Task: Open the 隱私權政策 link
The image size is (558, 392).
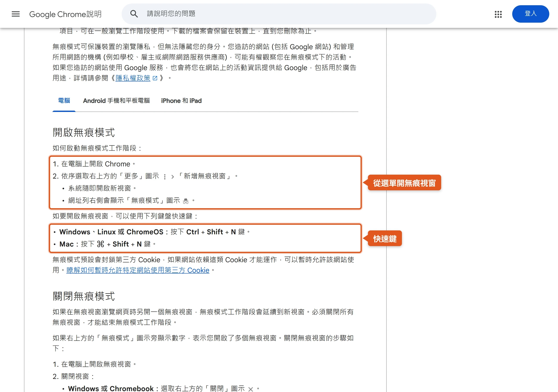Action: click(133, 78)
